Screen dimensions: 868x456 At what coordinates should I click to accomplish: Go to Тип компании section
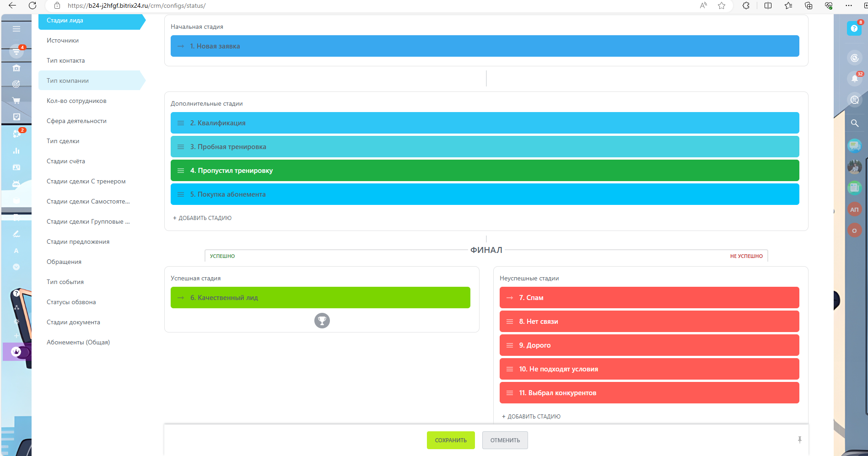tap(92, 80)
